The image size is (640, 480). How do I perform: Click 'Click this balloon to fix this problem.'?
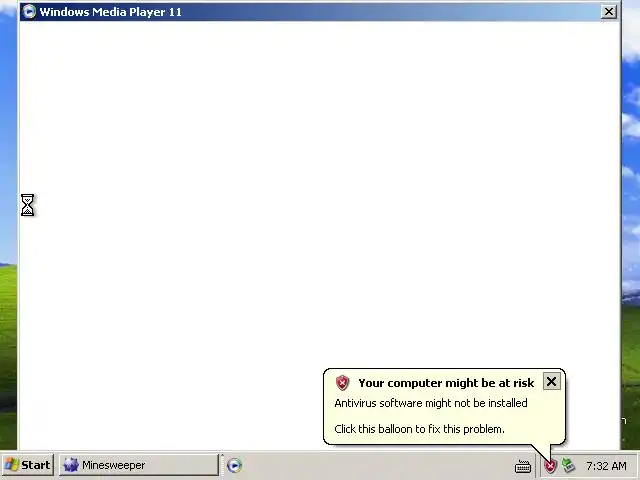point(419,429)
